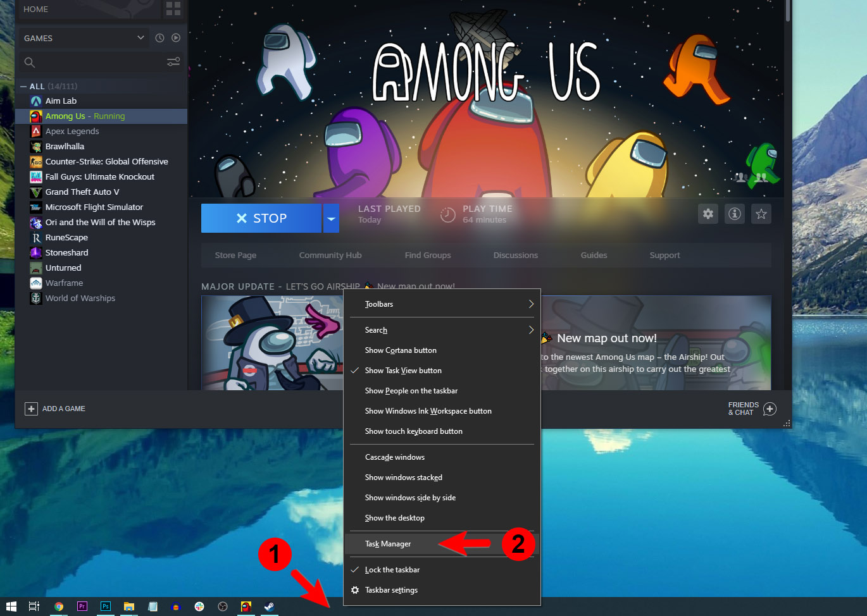Click ADD A GAME
The height and width of the screenshot is (616, 867).
click(55, 409)
